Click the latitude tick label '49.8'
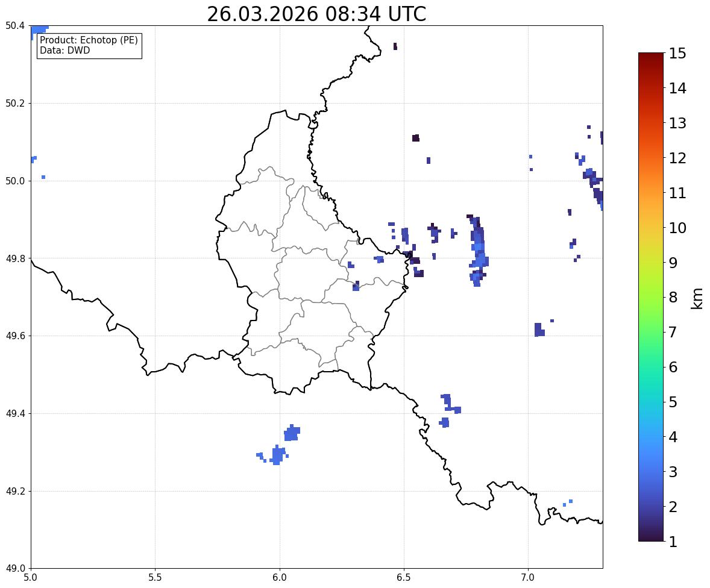710x588 pixels. (x=15, y=258)
